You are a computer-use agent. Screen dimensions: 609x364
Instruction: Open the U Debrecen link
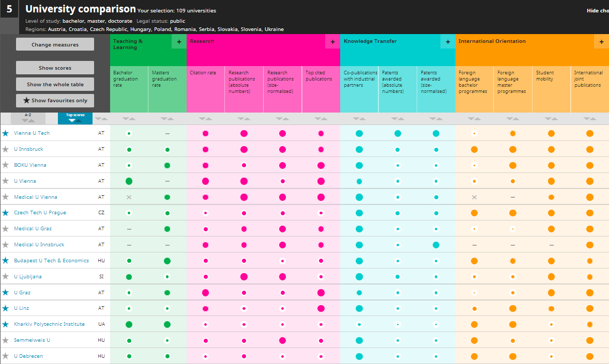28,356
